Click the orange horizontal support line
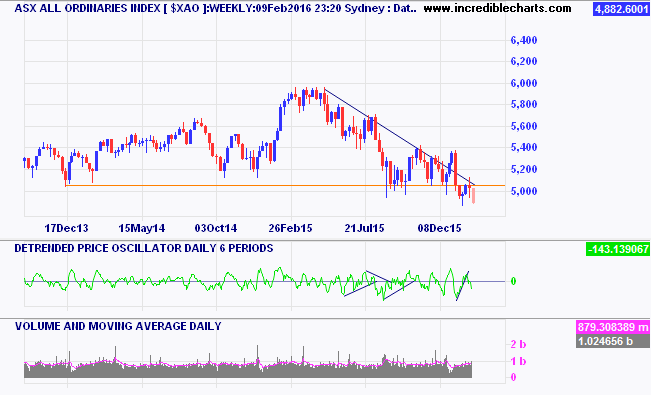651x395 pixels. [x=285, y=185]
